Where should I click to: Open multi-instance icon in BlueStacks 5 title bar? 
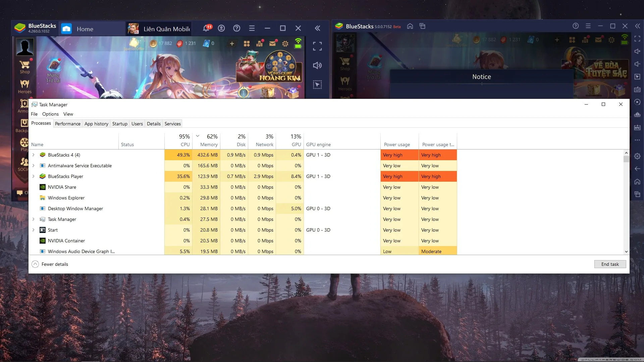[x=423, y=26]
